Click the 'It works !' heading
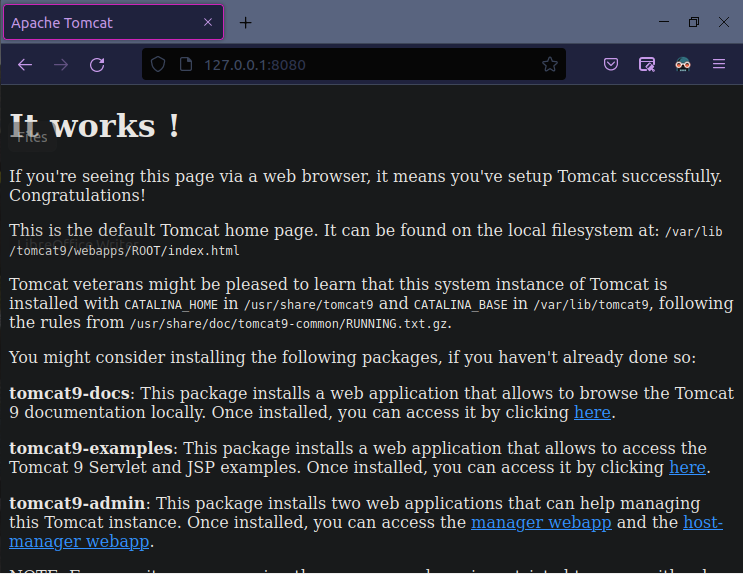Screen dimensions: 743x574 [94, 126]
